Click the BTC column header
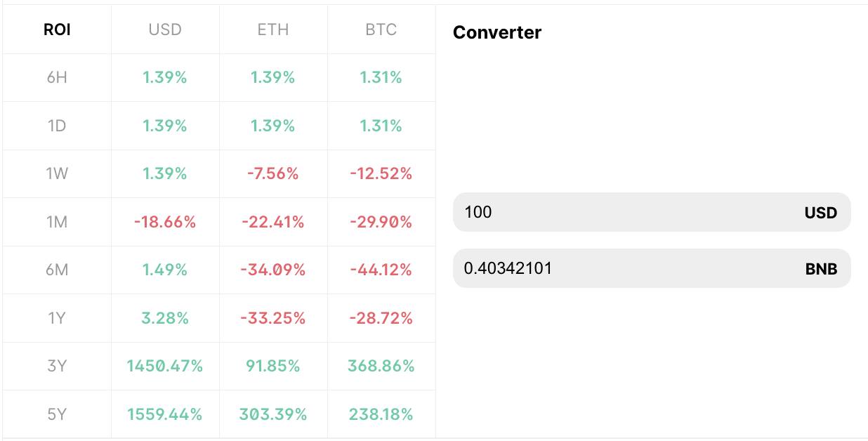The height and width of the screenshot is (441, 868). click(x=381, y=29)
